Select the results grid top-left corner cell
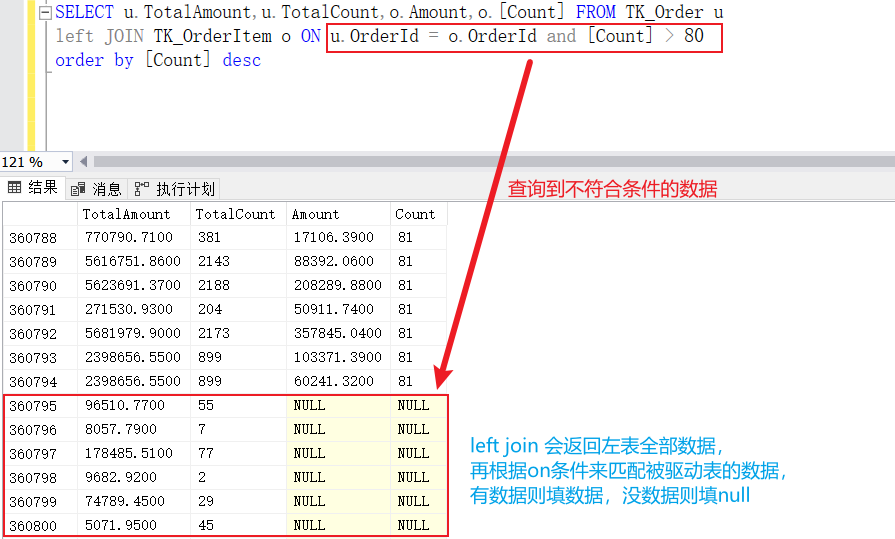The image size is (895, 539). pos(40,214)
